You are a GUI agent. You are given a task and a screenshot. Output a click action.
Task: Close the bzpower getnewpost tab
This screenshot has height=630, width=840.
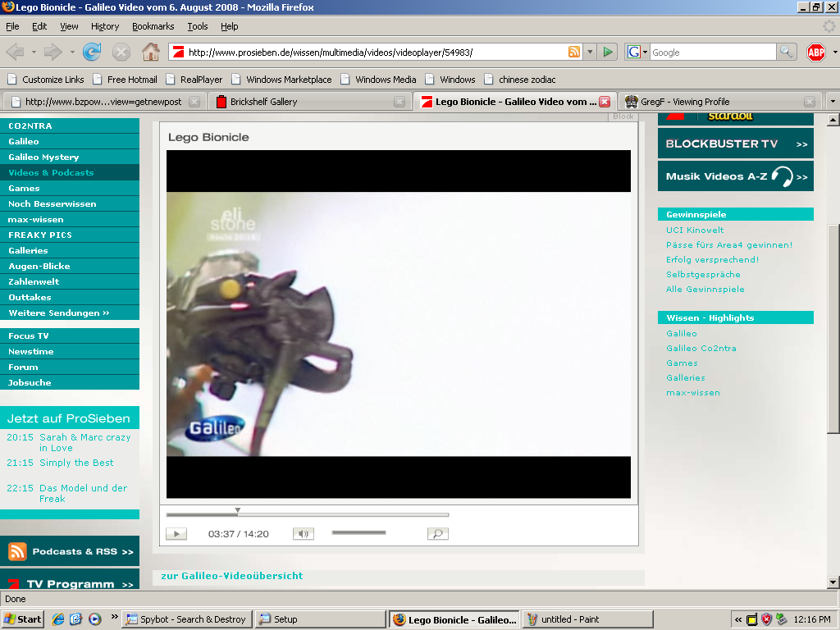coord(194,101)
